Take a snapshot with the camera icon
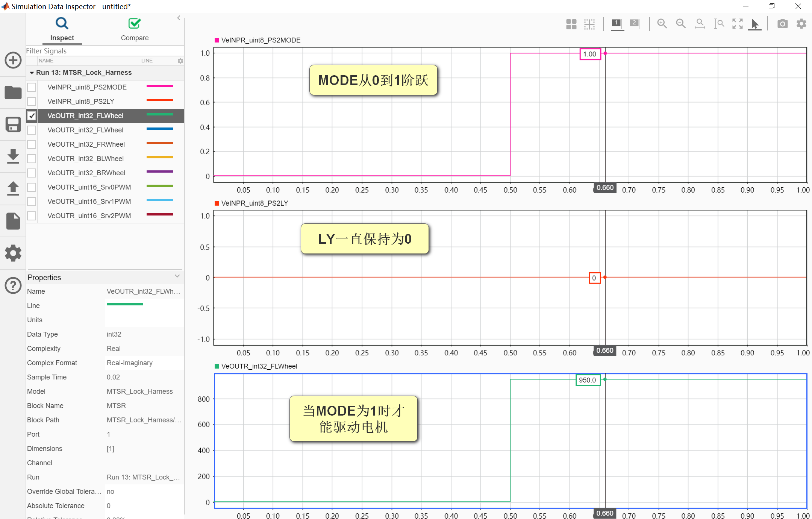Viewport: 812px width, 519px height. click(x=782, y=24)
